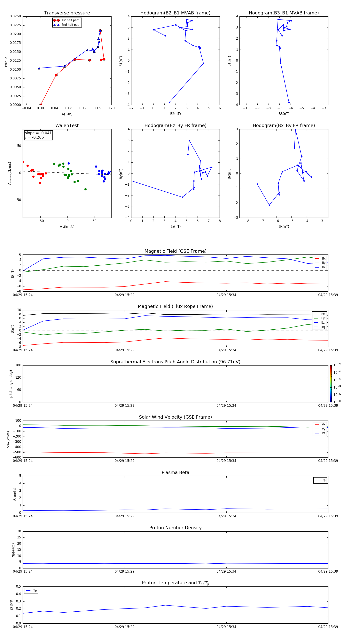The image size is (351, 644).
Task: Select the "Vx" legend entry in velocity plot
Action: tap(320, 424)
